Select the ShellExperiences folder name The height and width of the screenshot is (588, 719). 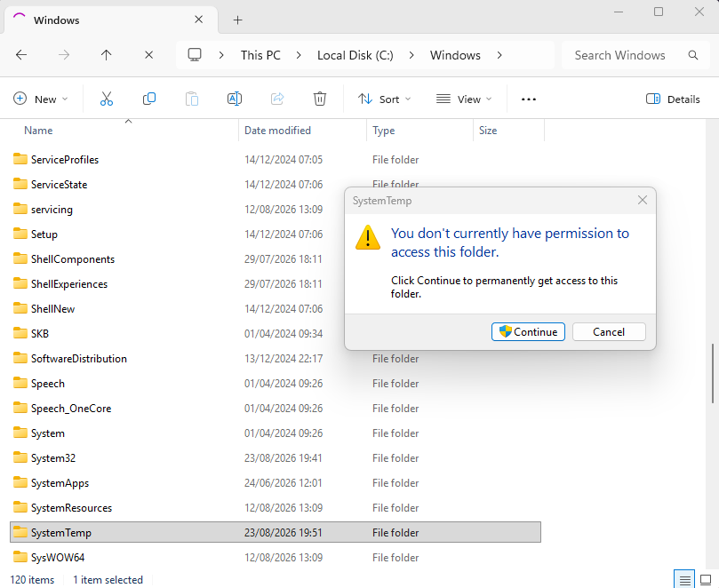coord(68,283)
